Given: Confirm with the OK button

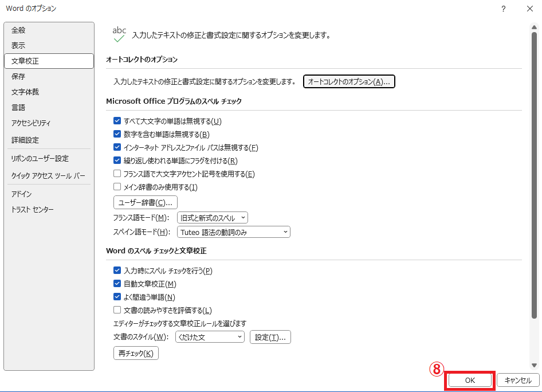Looking at the screenshot, I should point(470,380).
